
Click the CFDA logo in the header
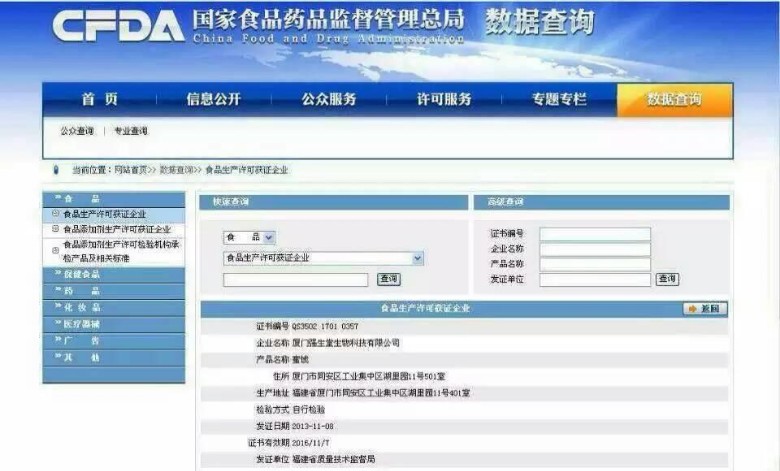pyautogui.click(x=118, y=26)
